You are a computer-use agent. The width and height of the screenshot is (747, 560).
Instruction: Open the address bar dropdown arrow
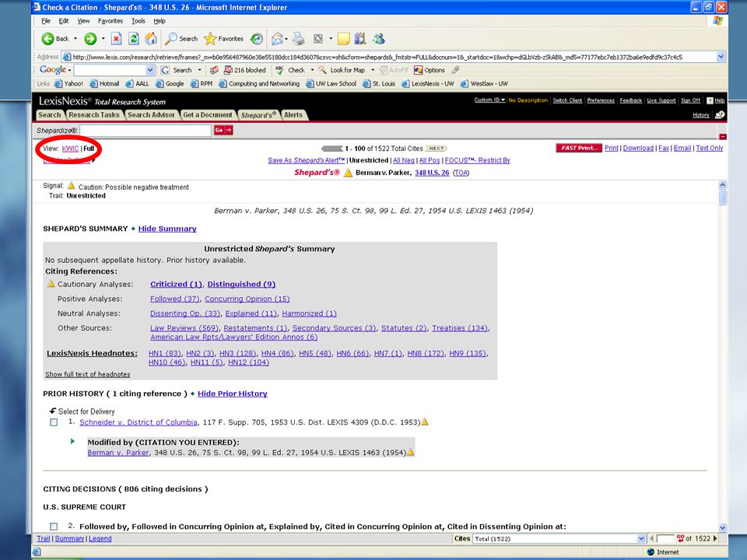point(721,57)
